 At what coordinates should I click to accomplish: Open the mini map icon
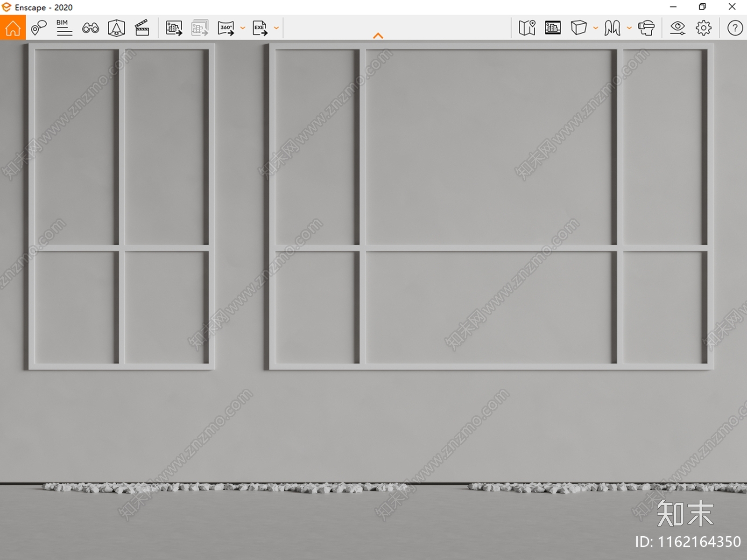(x=527, y=28)
